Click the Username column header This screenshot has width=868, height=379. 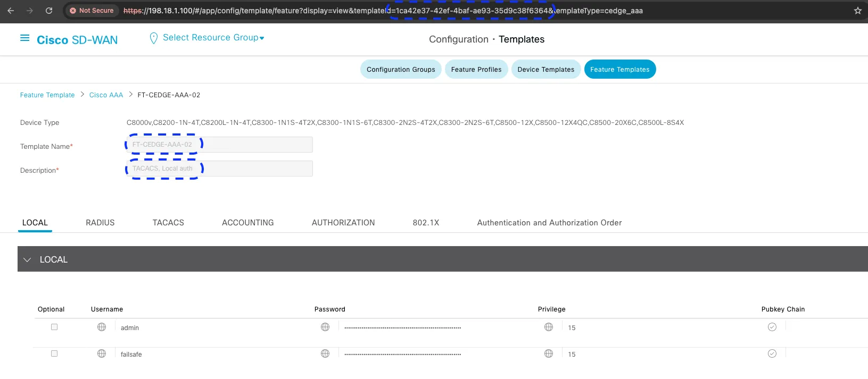[x=107, y=309]
